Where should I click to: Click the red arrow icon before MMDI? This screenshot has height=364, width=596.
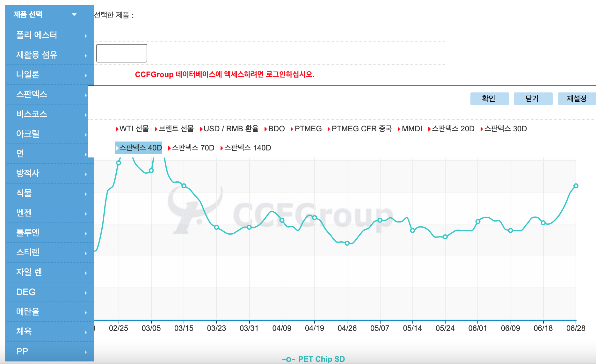(x=399, y=129)
